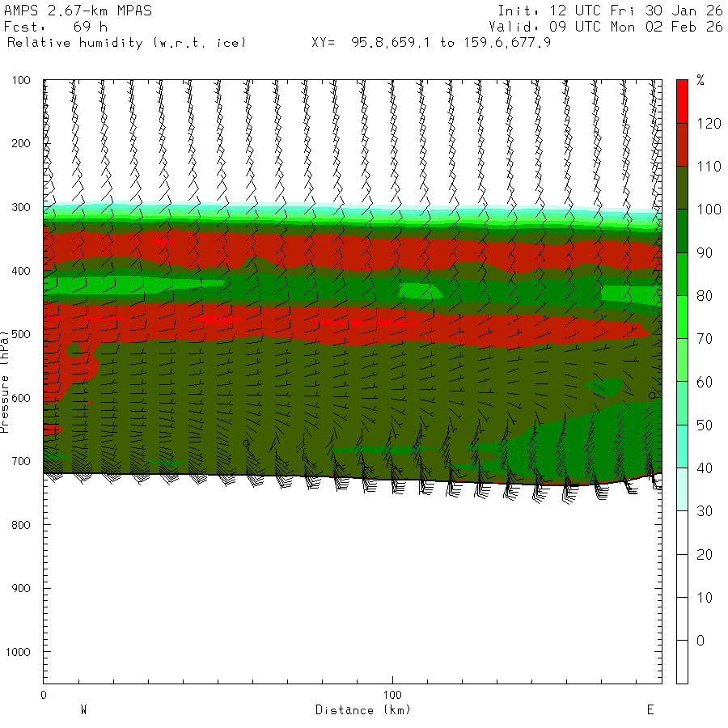Viewport: 728px width, 728px height.
Task: Click the distance axis label '100'
Action: tap(392, 695)
